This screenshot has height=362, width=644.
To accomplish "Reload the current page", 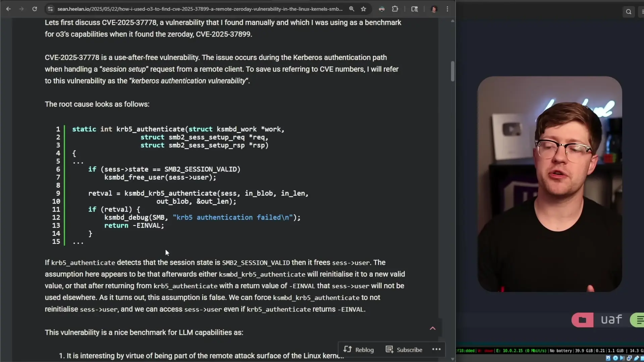I will 35,9.
